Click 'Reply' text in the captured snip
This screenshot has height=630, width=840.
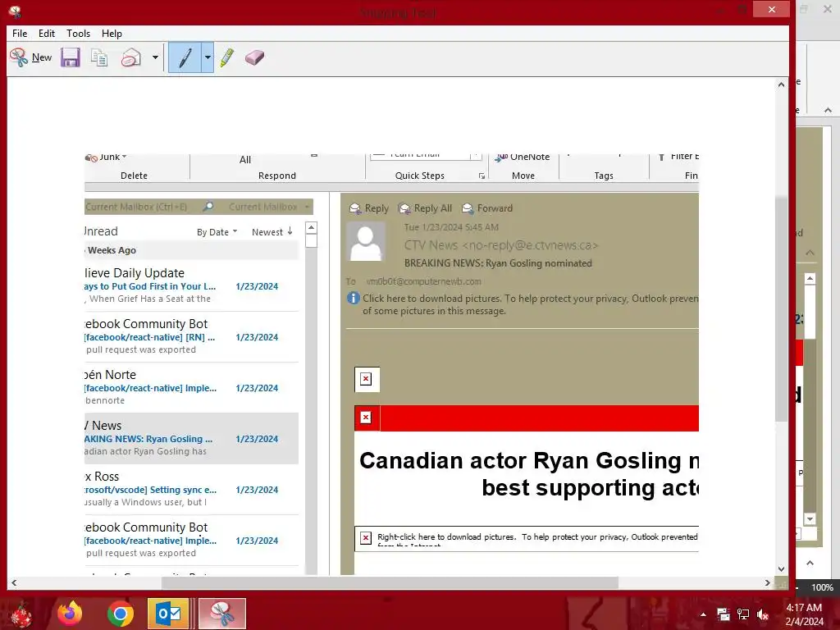(377, 208)
